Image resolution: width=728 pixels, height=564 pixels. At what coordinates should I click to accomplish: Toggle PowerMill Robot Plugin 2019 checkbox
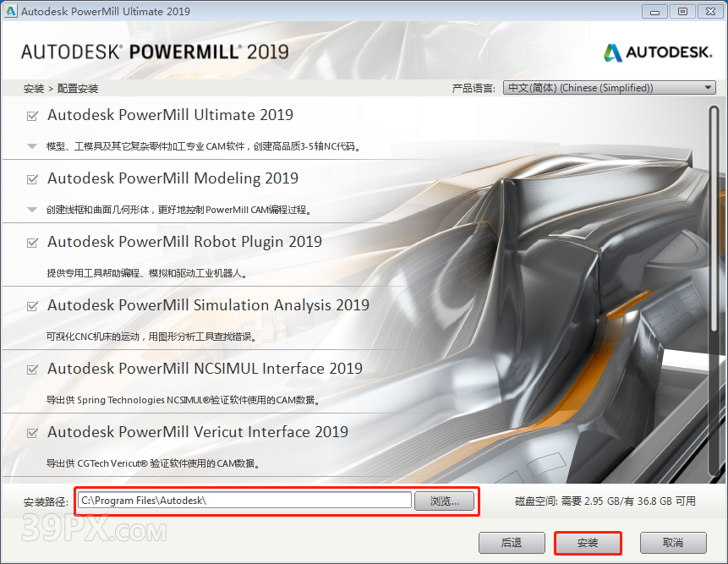[32, 243]
